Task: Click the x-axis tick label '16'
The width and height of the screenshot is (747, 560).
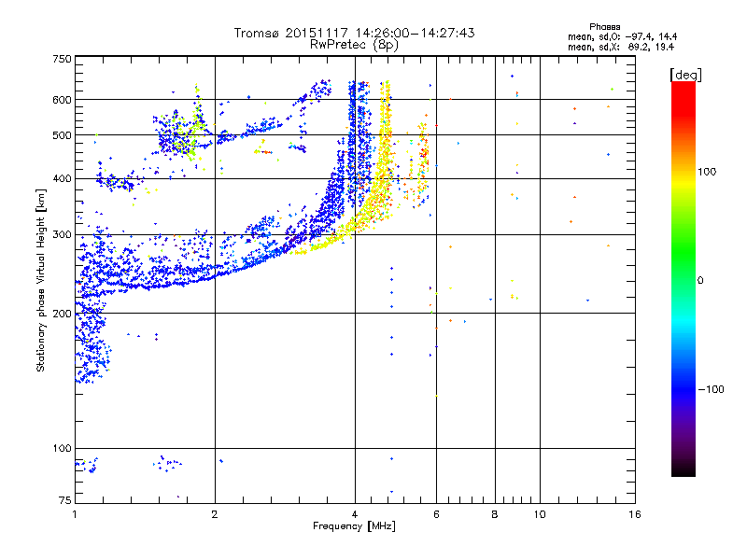Action: point(635,514)
